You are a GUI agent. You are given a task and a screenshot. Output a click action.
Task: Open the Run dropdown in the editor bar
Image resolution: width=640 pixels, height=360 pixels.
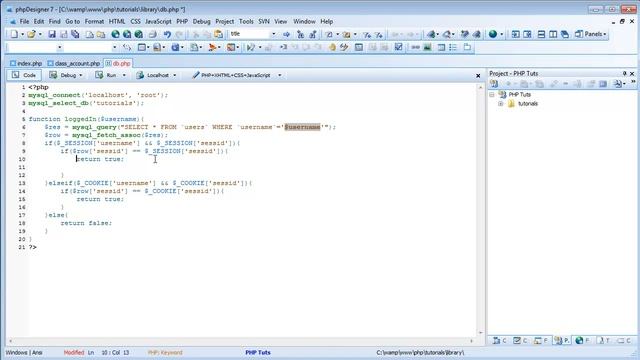pyautogui.click(x=124, y=76)
